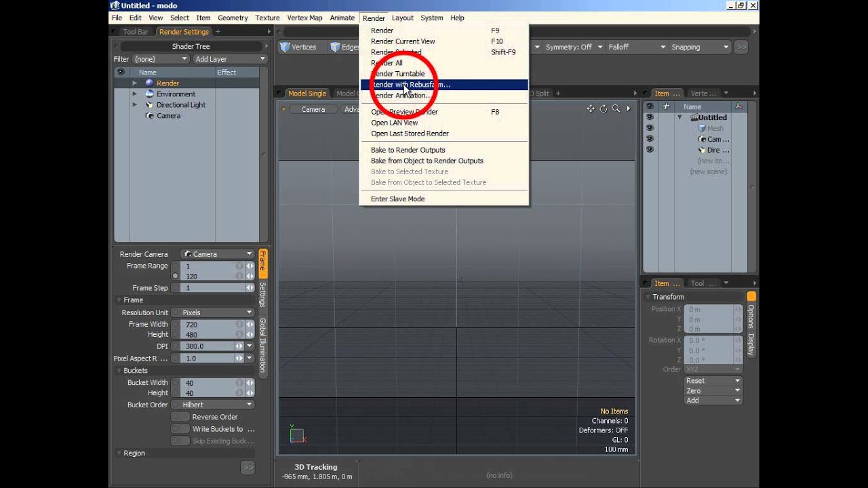This screenshot has width=868, height=488.
Task: Click the Mesh cube icon in Item list
Action: (702, 128)
